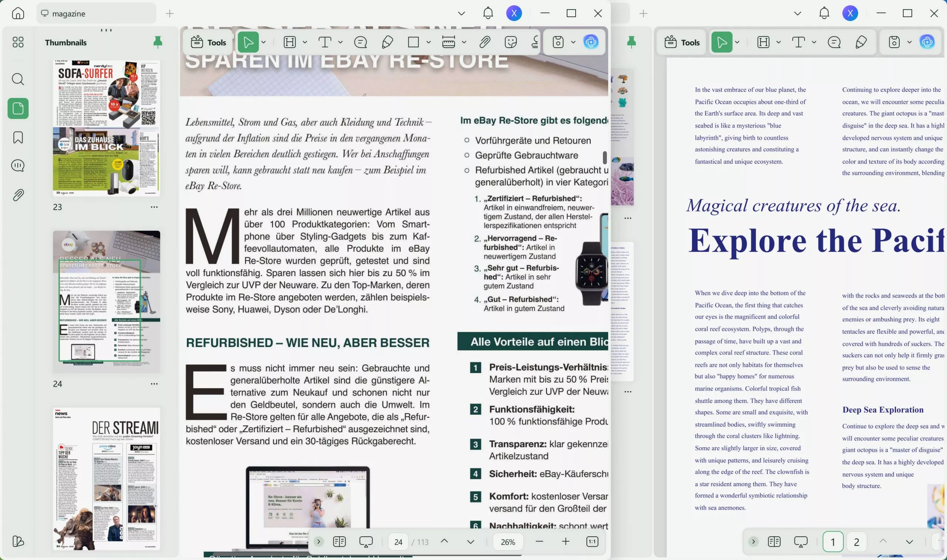Select the Text tool in the toolbar
Screen dimensions: 947x560
point(326,42)
